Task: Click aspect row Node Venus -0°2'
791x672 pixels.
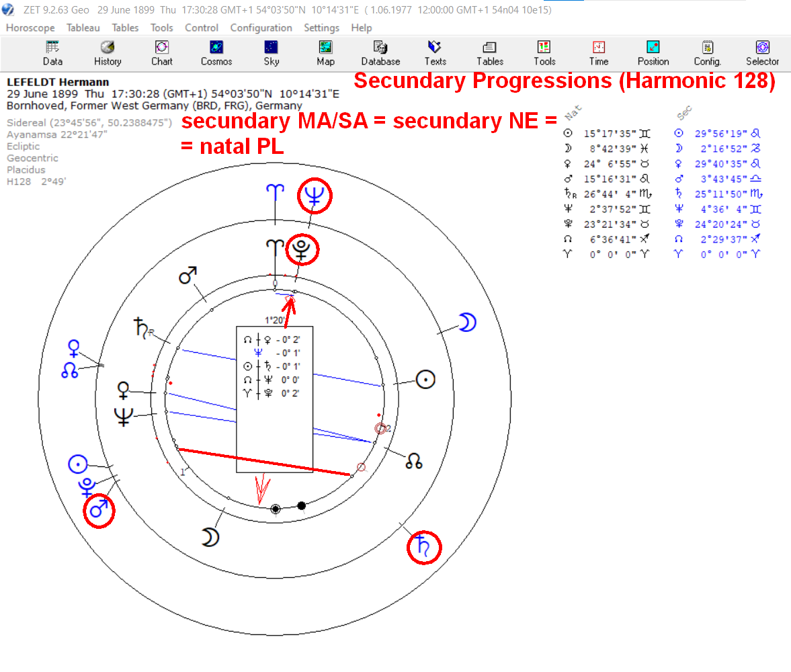Action: pyautogui.click(x=272, y=339)
